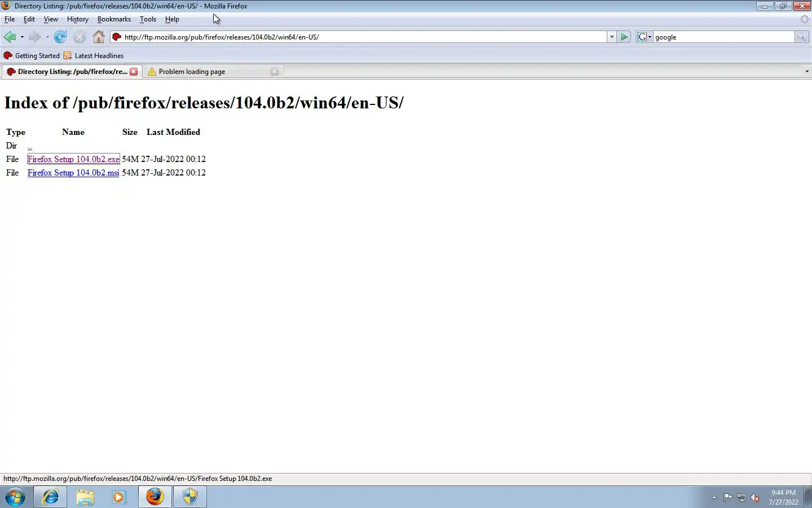Open the Latest Headlines feed bookmark

point(94,56)
